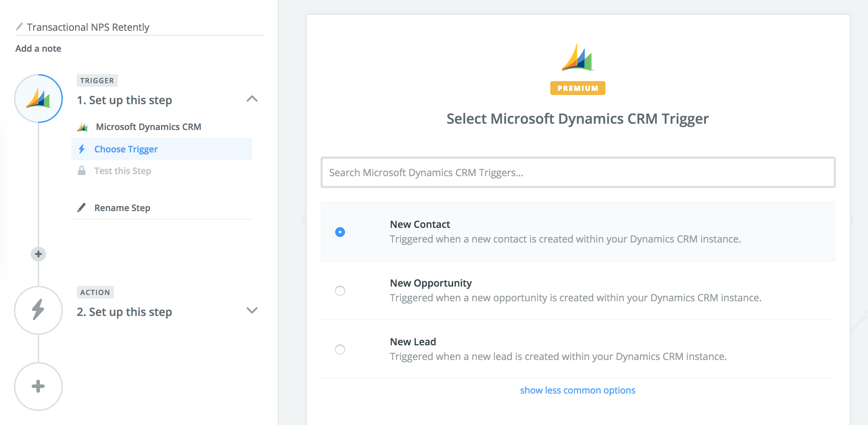This screenshot has width=868, height=425.
Task: Click the Rename Step label link
Action: tap(122, 208)
